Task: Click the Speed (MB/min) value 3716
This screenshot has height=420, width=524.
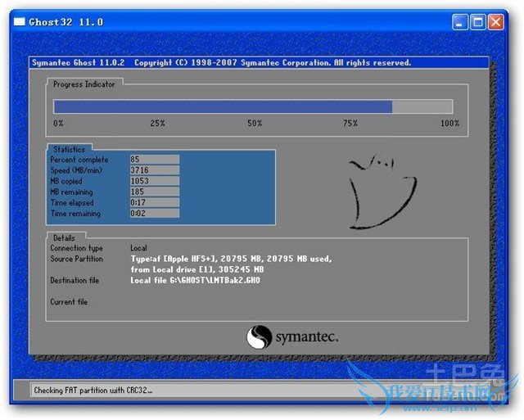Action: [155, 170]
